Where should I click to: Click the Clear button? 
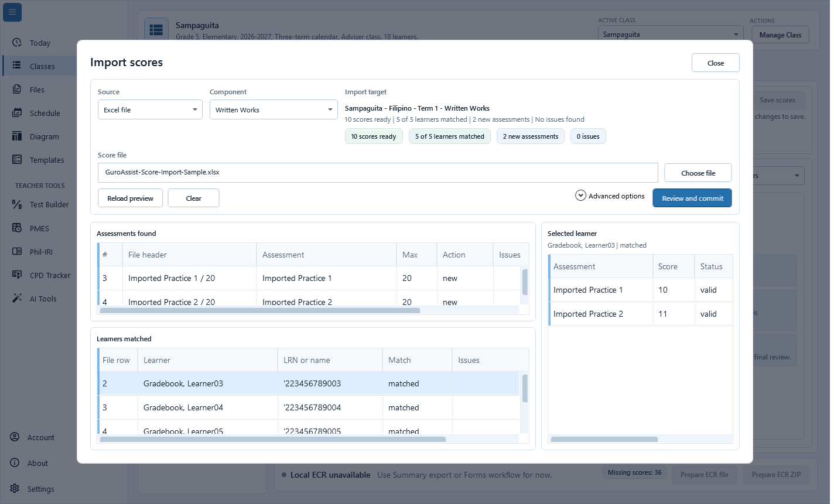[x=193, y=198]
